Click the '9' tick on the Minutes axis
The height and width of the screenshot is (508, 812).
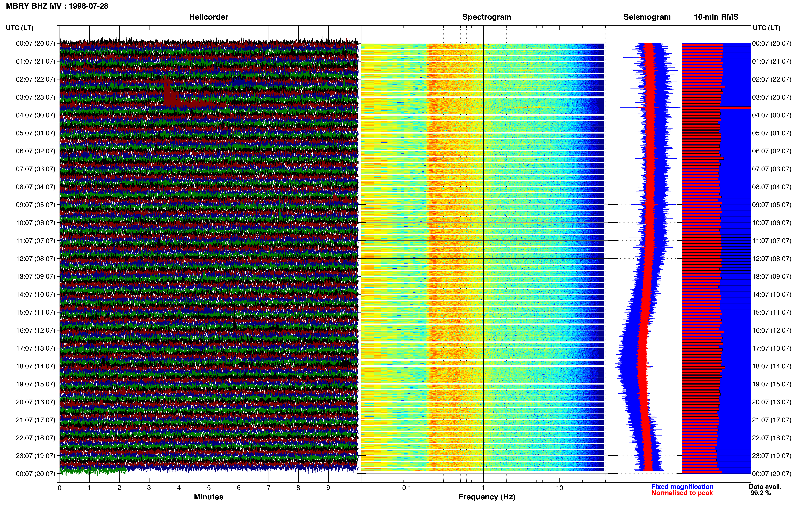click(328, 487)
